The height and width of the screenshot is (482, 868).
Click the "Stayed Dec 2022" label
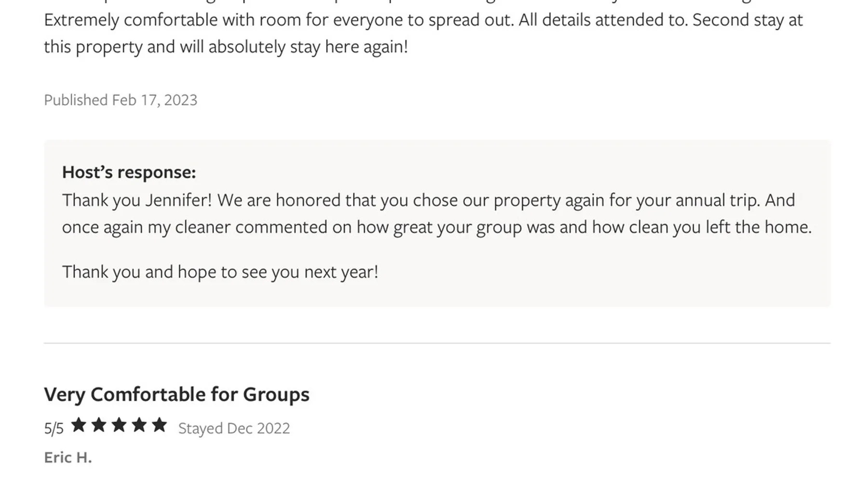coord(234,428)
